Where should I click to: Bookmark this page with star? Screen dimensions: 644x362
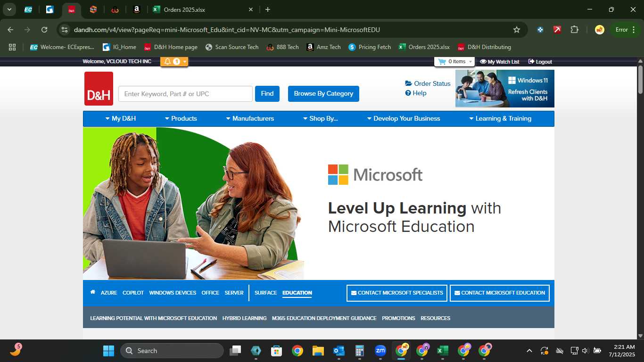click(517, 30)
